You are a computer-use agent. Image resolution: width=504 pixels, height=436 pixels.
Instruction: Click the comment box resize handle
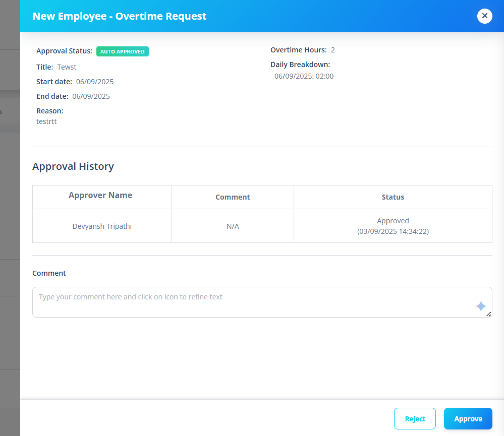(488, 315)
